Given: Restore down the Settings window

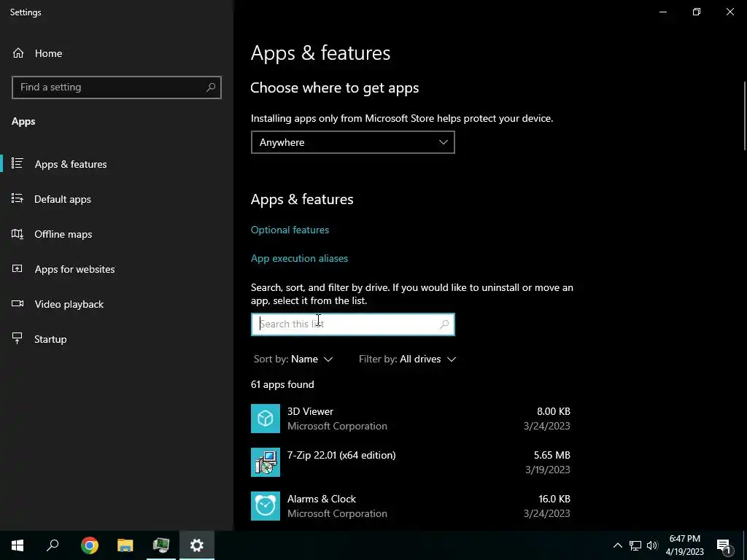Looking at the screenshot, I should 697,12.
